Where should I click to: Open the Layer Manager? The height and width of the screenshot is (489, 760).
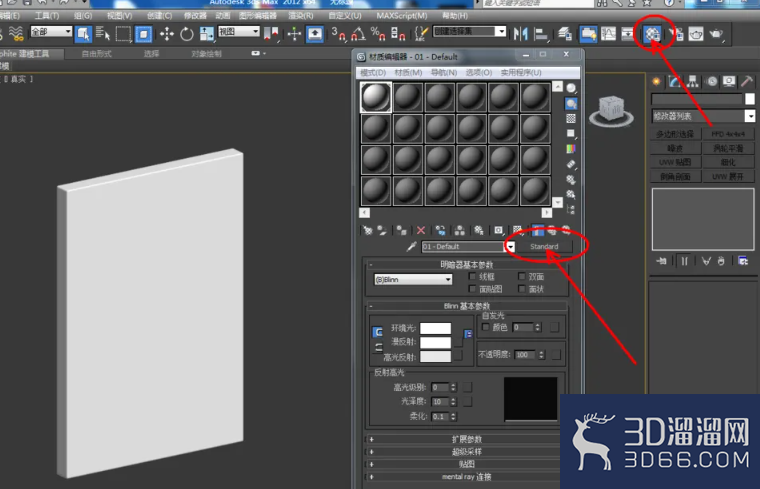pos(565,34)
